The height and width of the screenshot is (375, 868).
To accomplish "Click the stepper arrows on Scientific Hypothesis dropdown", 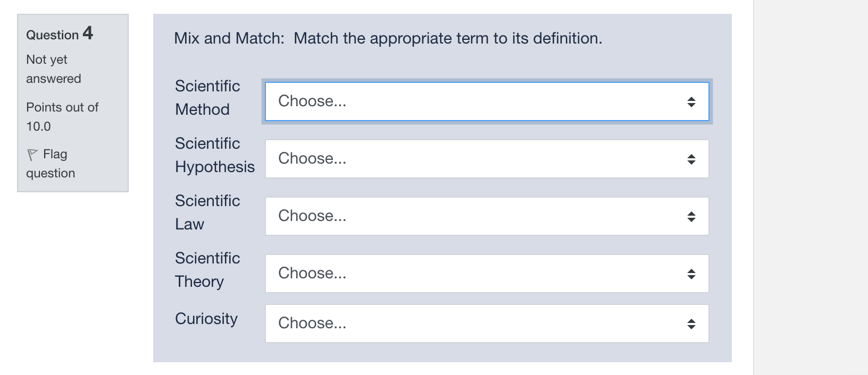I will point(691,159).
